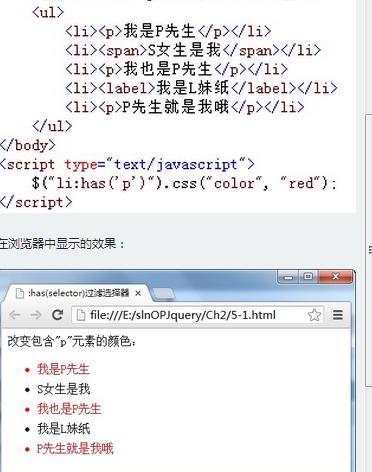Click the code line with span S女生是我
The height and width of the screenshot is (472, 372).
pyautogui.click(x=193, y=50)
